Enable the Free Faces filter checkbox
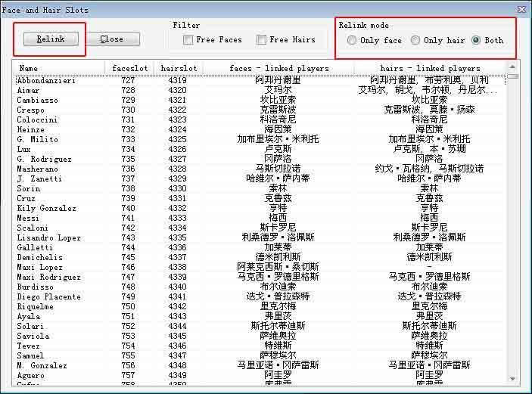This screenshot has width=532, height=394. [x=188, y=40]
